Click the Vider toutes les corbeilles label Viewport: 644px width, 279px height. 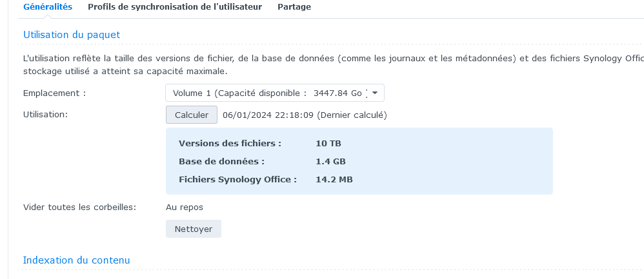(79, 207)
